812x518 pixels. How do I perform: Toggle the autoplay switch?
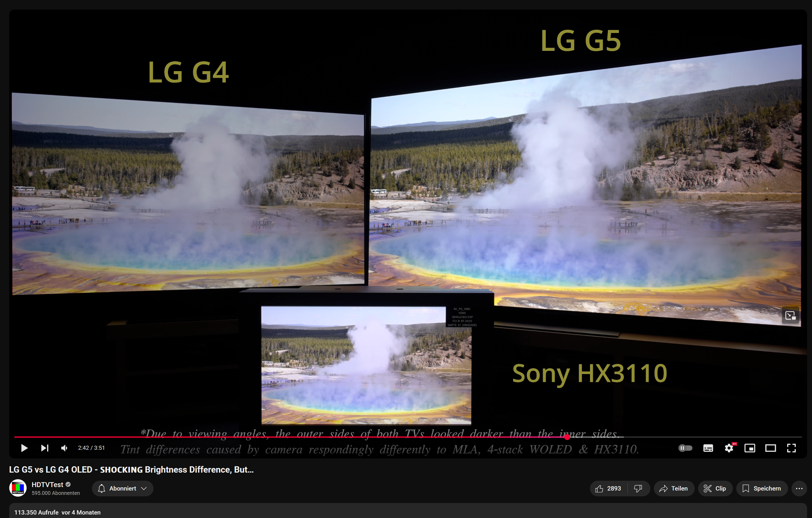[x=685, y=448]
